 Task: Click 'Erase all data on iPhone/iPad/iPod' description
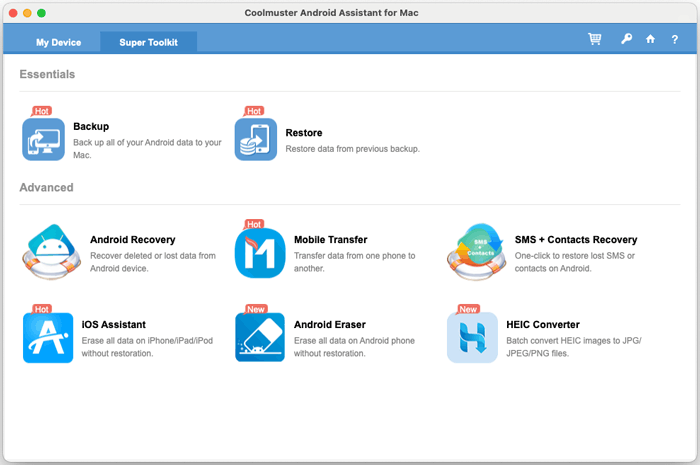click(x=147, y=347)
